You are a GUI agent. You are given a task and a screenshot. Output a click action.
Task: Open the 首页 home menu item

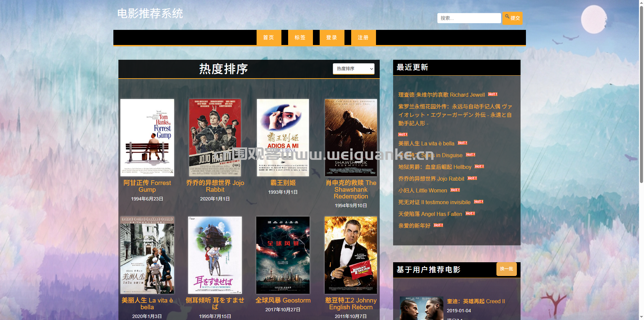(269, 37)
